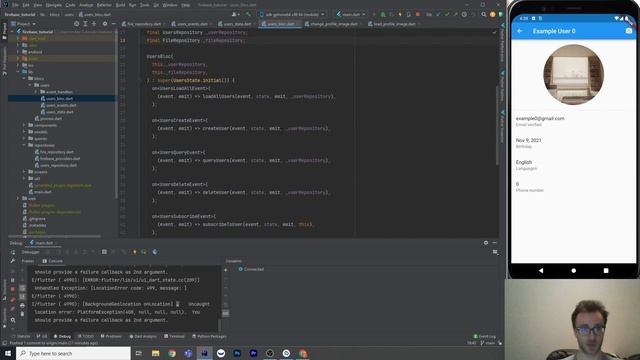This screenshot has width=640, height=360.
Task: Open the View menu
Action: pos(38,5)
